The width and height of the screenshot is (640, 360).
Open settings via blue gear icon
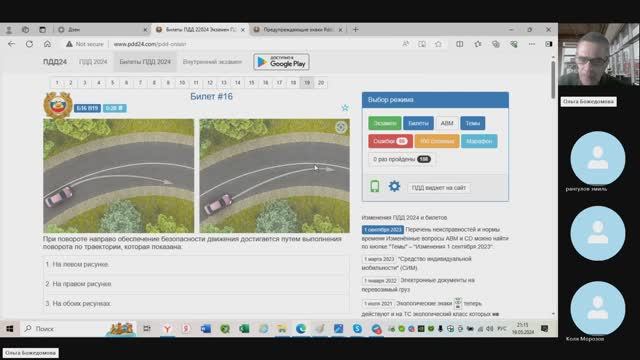(x=394, y=186)
